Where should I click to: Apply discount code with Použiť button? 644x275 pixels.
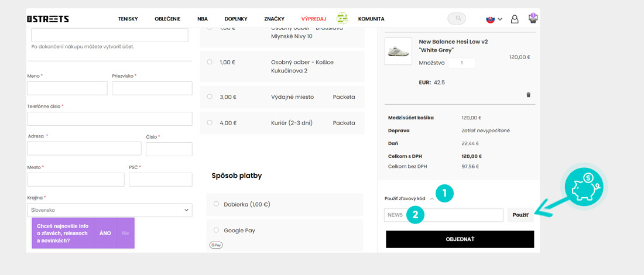point(520,215)
